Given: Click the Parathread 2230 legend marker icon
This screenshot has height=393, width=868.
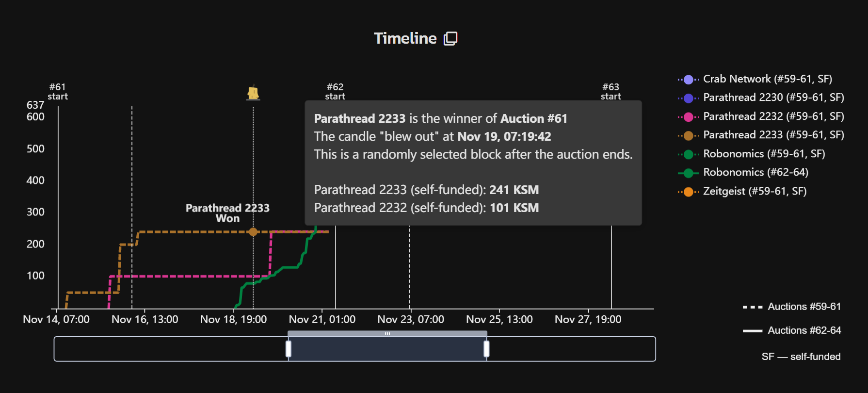Looking at the screenshot, I should (688, 98).
